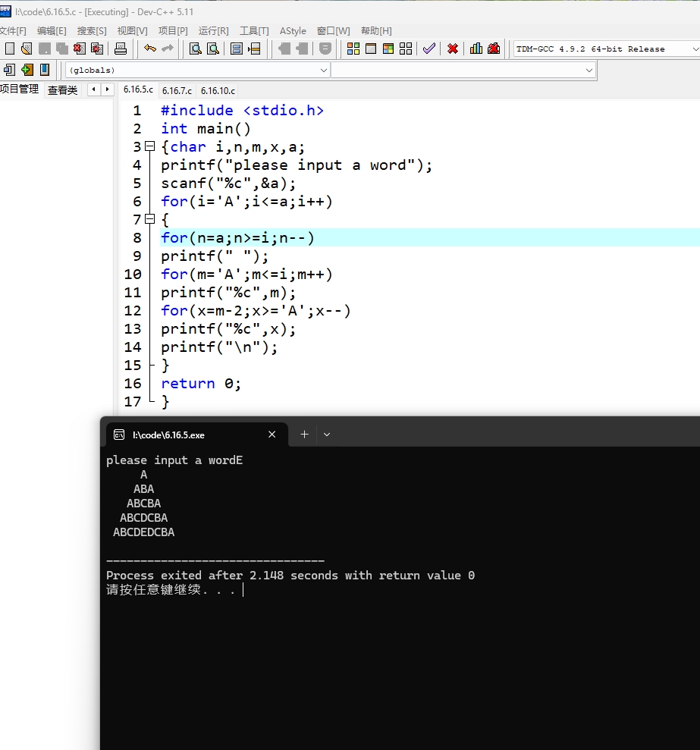Open the 窗口[W] menu

click(x=334, y=30)
